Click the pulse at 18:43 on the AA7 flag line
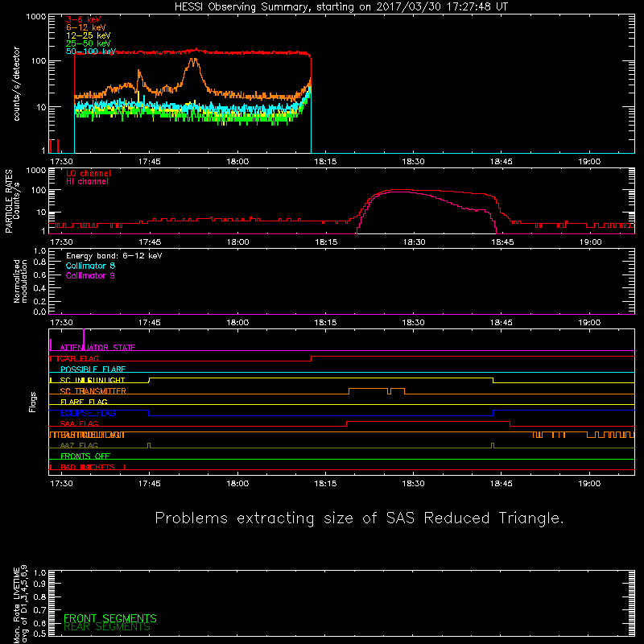Image resolution: width=644 pixels, height=644 pixels. (x=493, y=446)
